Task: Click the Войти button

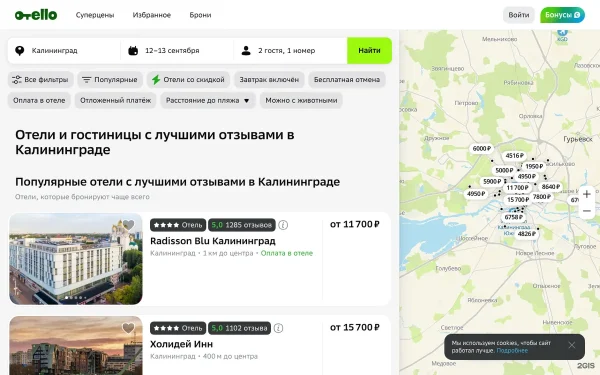Action: (518, 15)
